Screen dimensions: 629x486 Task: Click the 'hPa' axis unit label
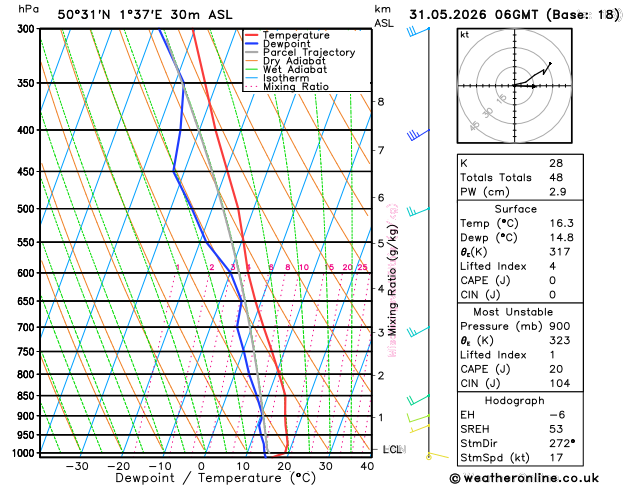tap(28, 8)
